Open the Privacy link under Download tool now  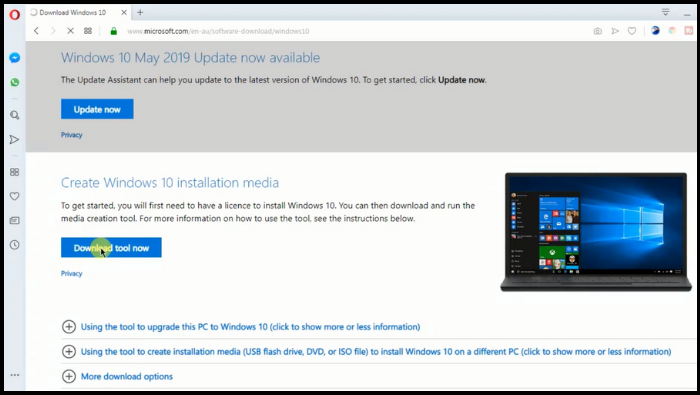pos(71,274)
